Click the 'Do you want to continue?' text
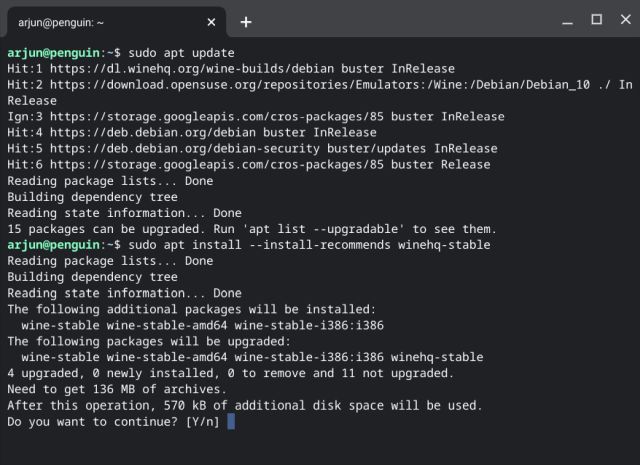640x465 pixels. click(92, 422)
